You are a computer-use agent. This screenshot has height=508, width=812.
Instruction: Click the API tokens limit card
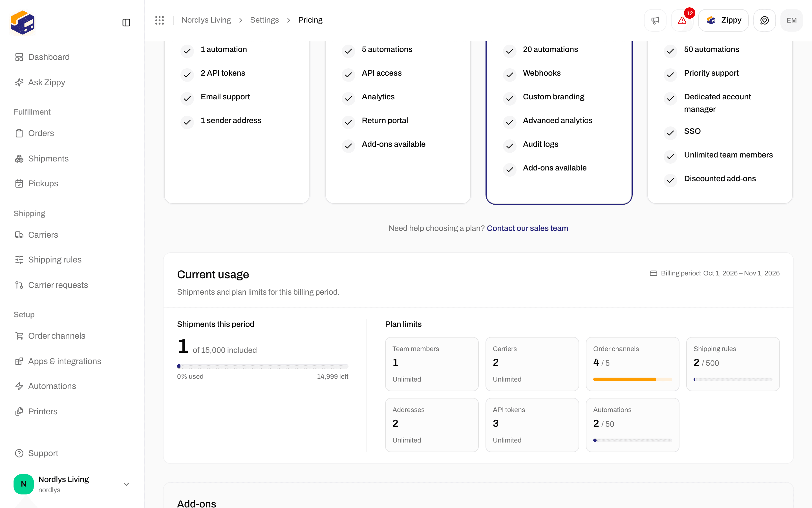532,425
